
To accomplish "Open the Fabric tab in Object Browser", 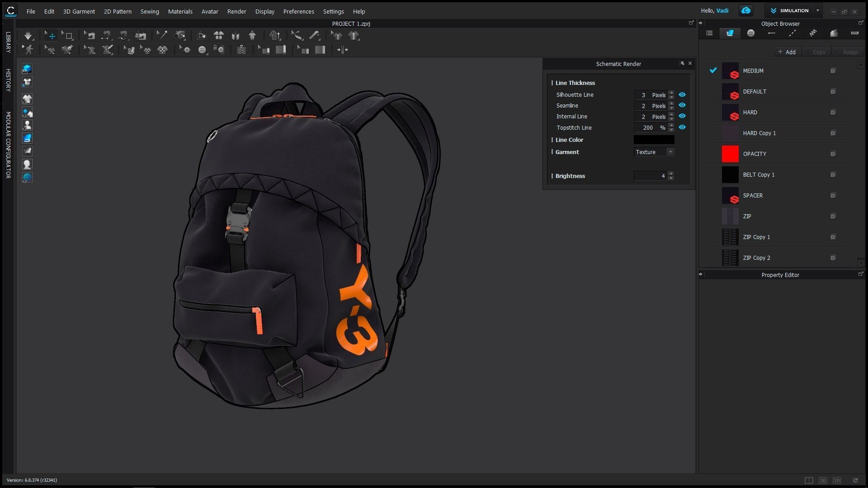I will tap(730, 33).
